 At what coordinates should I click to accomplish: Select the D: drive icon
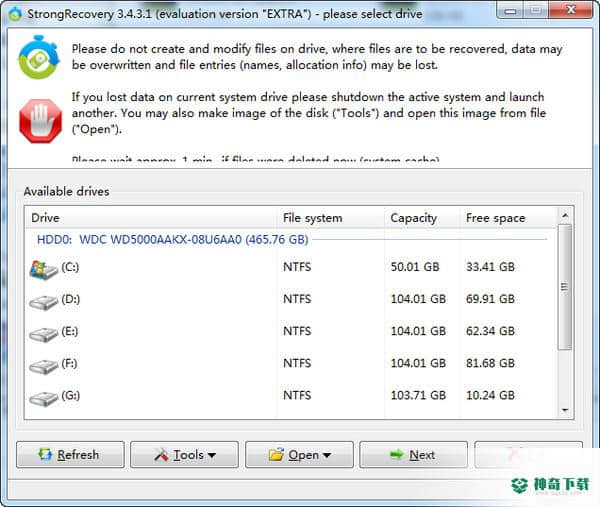point(44,302)
